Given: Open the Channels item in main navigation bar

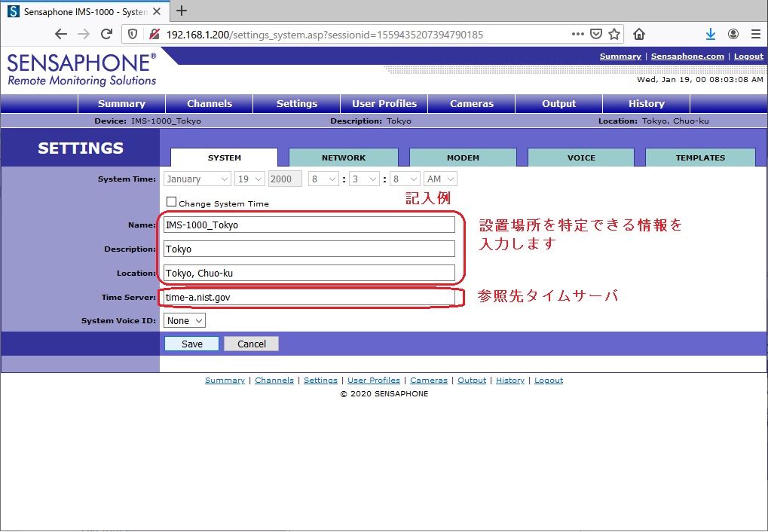Looking at the screenshot, I should (209, 103).
